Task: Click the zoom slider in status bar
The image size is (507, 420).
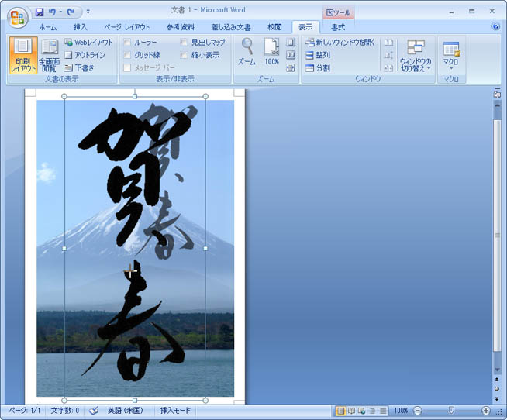Action: (451, 411)
